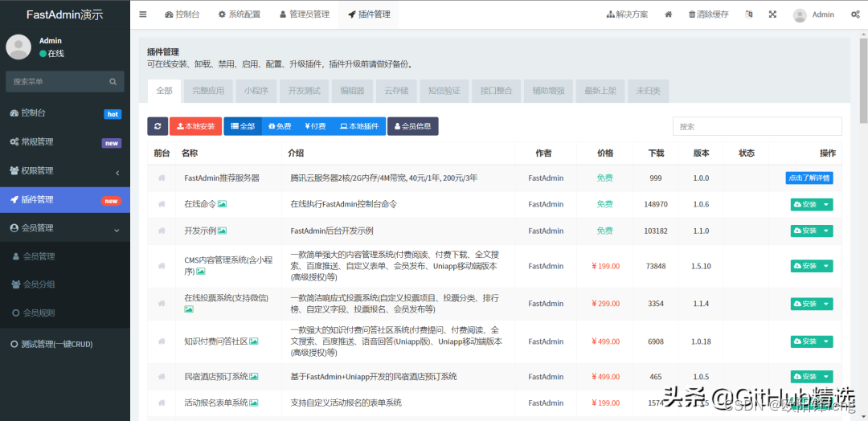Open 会员规则 submenu item
The image size is (868, 421).
pos(65,313)
